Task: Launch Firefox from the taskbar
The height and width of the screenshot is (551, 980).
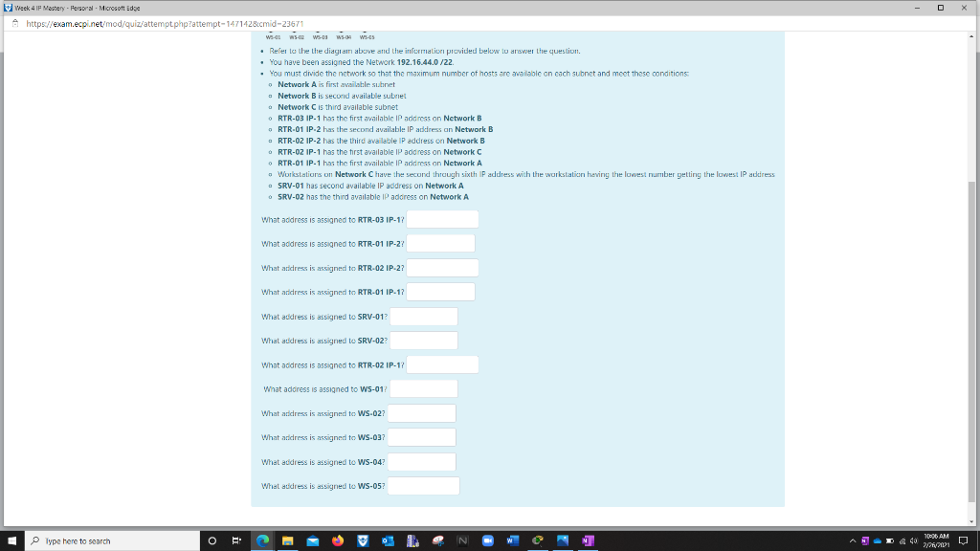Action: (x=338, y=541)
